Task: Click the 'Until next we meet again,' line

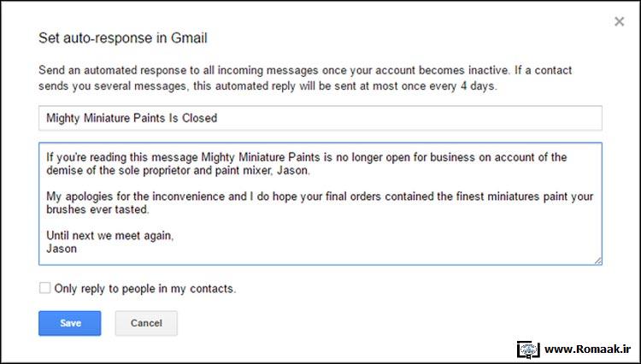Action: [110, 236]
